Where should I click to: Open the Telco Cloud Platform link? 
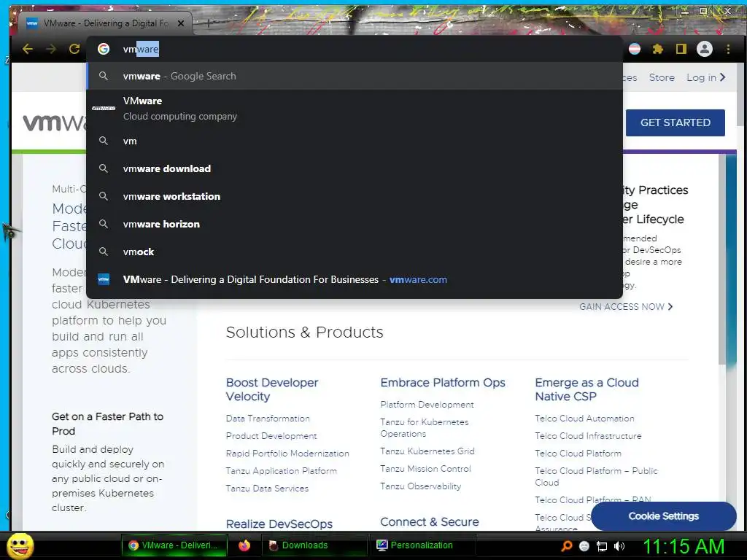point(578,454)
